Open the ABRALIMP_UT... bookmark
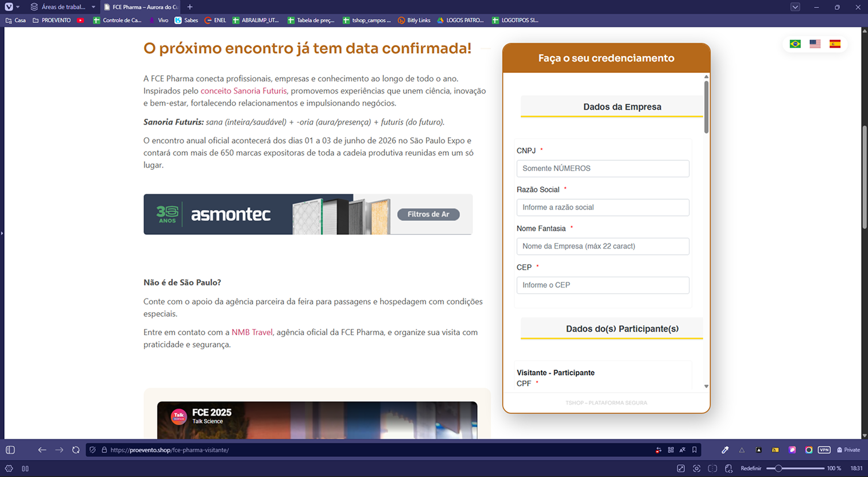Image resolution: width=868 pixels, height=477 pixels. click(255, 20)
